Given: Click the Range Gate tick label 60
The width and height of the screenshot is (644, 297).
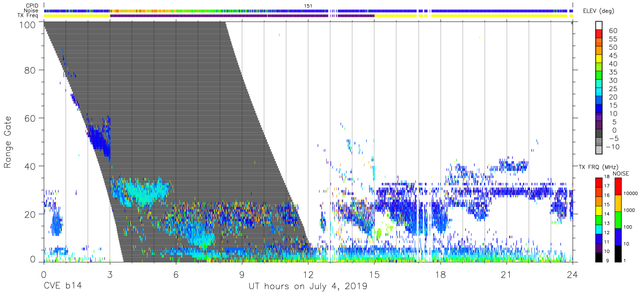Looking at the screenshot, I should [x=30, y=118].
